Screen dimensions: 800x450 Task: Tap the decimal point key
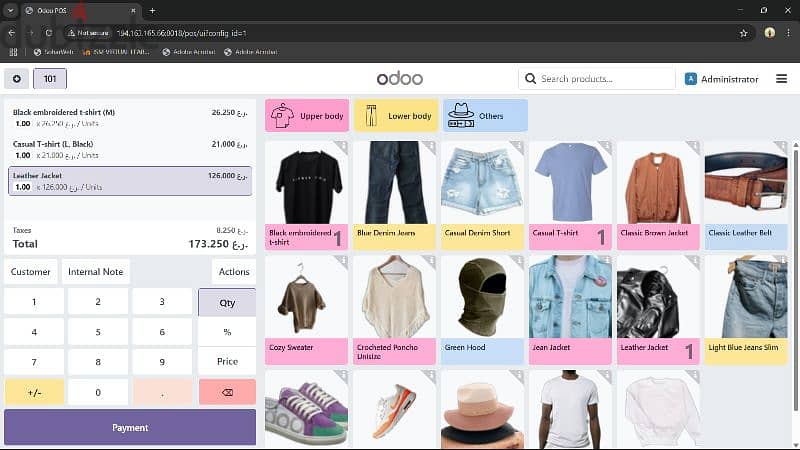162,392
